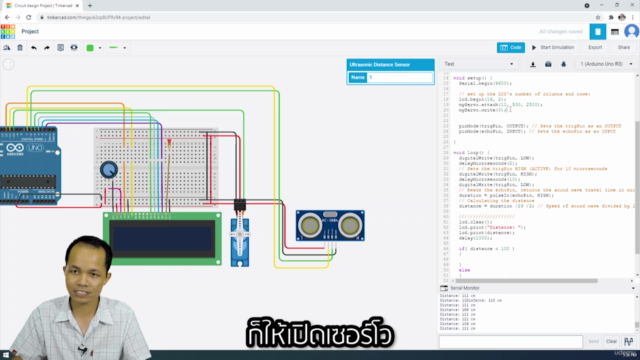Click the green wire color swatch
Image resolution: width=640 pixels, height=360 pixels.
click(90, 48)
